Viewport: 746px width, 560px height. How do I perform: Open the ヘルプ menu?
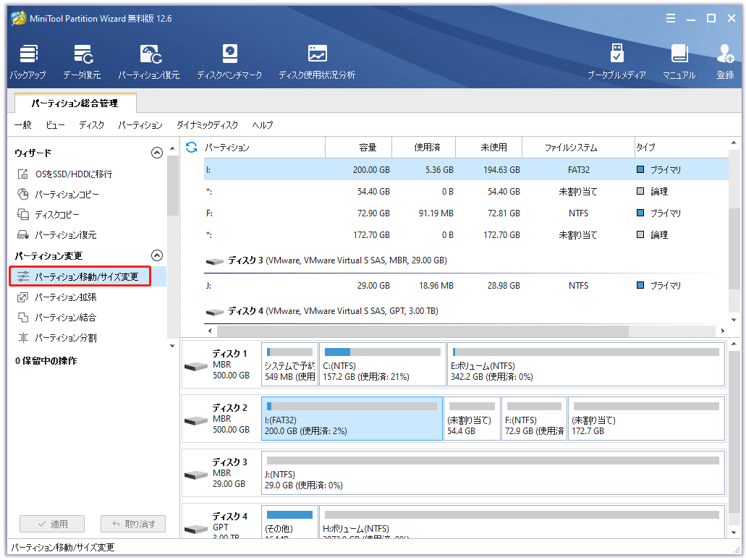(x=263, y=125)
